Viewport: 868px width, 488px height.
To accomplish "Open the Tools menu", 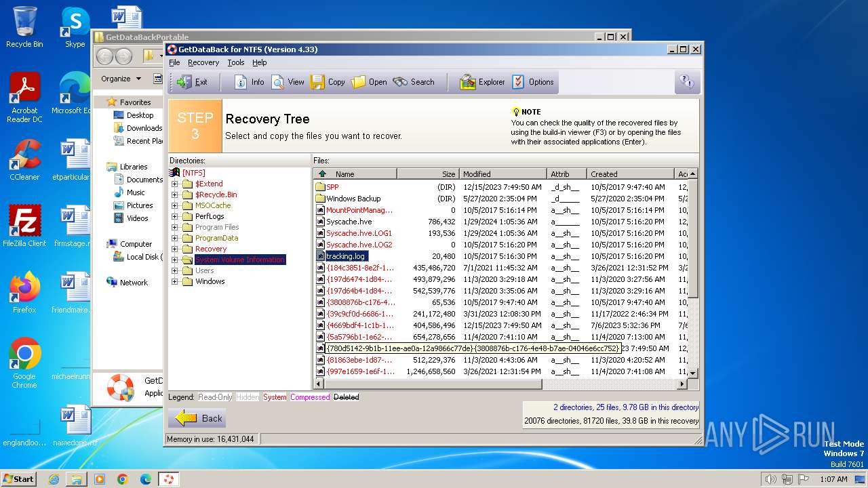I will 236,62.
